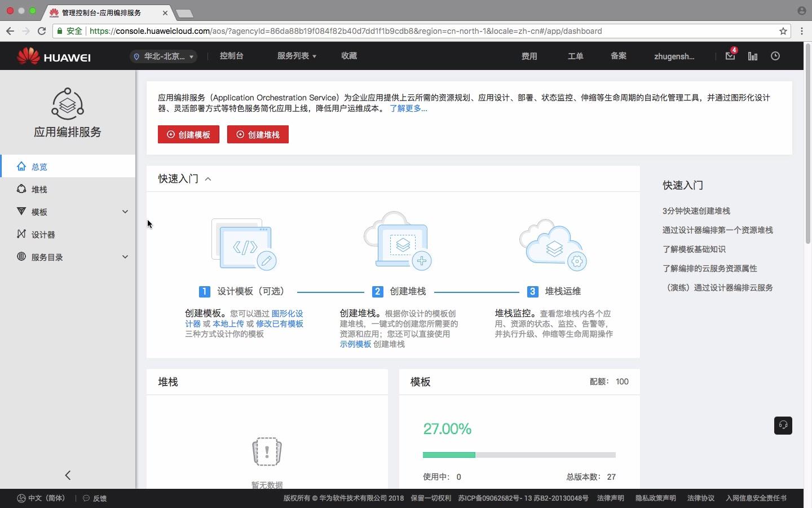The image size is (812, 508).
Task: Open the 中文（简体）language selector
Action: [x=42, y=498]
